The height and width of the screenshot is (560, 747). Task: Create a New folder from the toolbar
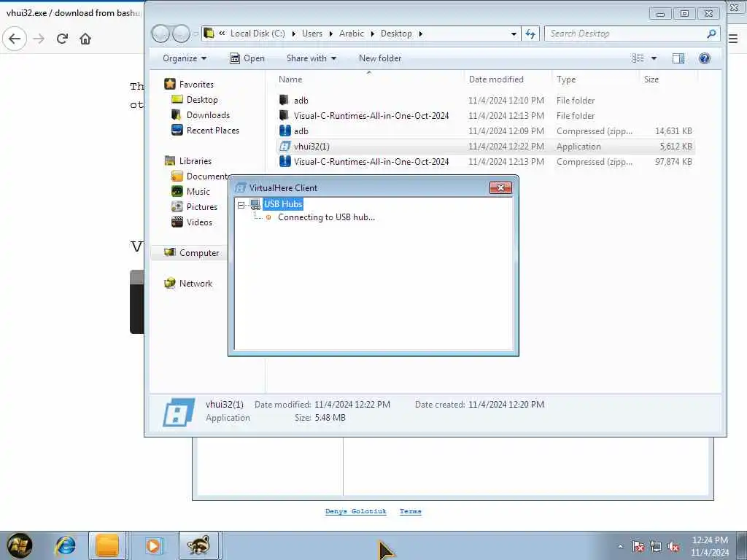coord(379,58)
